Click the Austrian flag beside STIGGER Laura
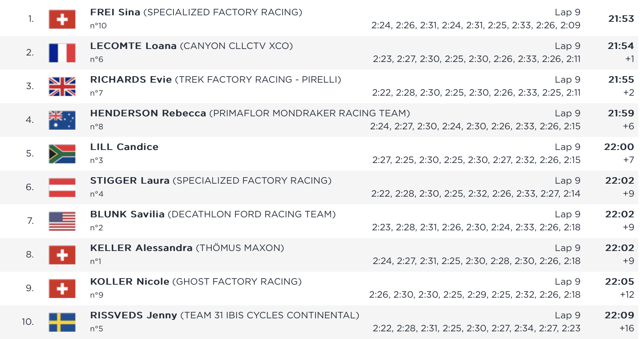Image resolution: width=644 pixels, height=339 pixels. 62,187
